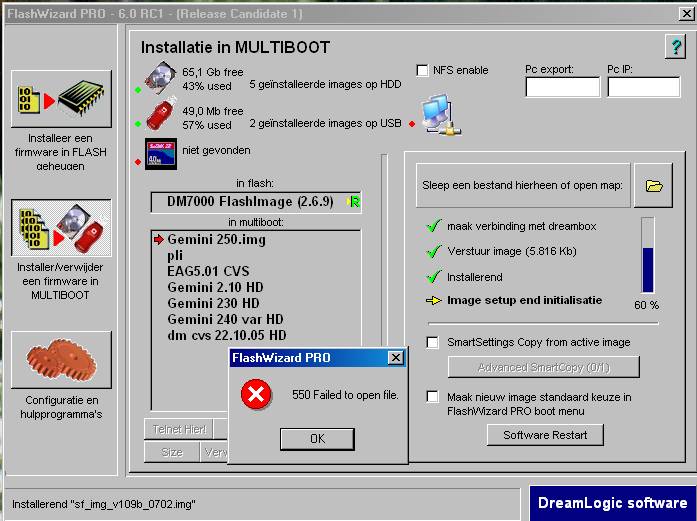Select Gemini 250.img in multiboot list
This screenshot has height=521, width=697.
click(x=216, y=240)
